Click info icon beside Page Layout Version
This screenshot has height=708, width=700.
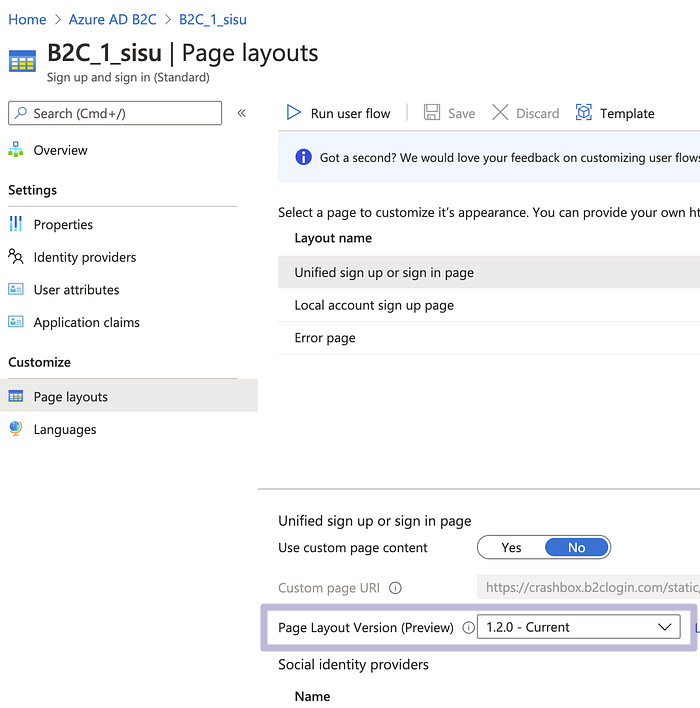click(468, 628)
